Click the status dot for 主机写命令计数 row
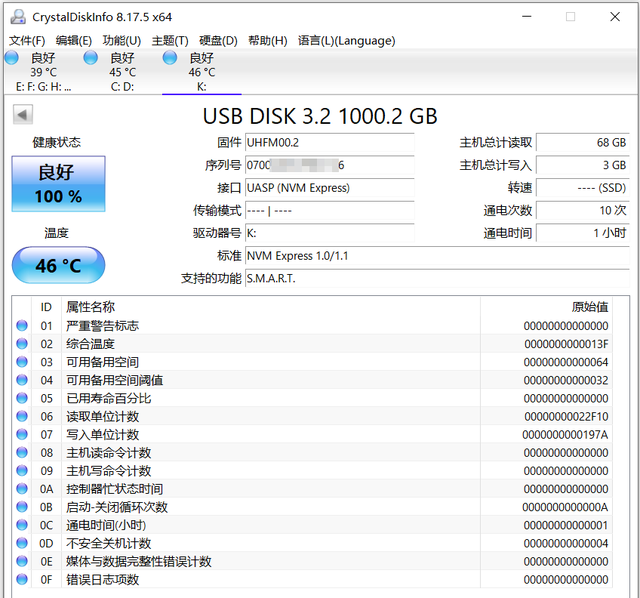The width and height of the screenshot is (640, 598). click(22, 471)
